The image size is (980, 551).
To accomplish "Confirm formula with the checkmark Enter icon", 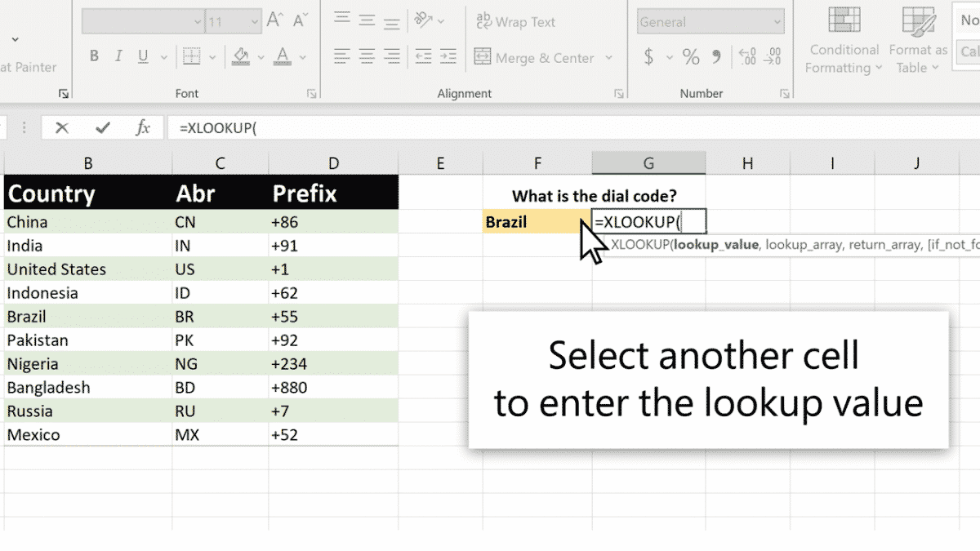I will pyautogui.click(x=103, y=127).
